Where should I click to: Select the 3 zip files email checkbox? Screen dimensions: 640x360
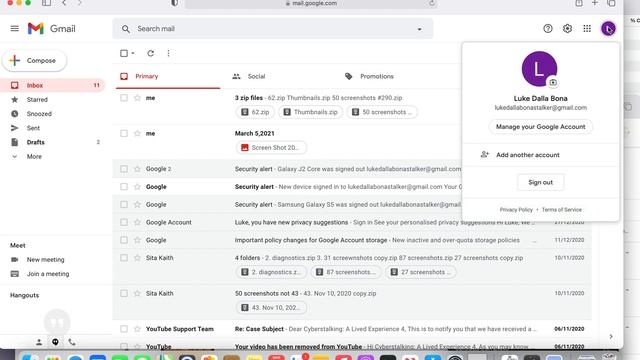[124, 98]
